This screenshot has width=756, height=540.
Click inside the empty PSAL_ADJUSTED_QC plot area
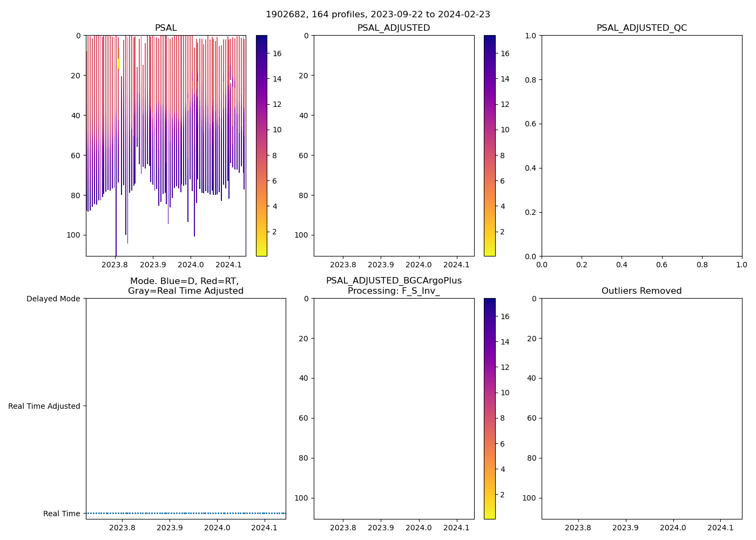[642, 146]
